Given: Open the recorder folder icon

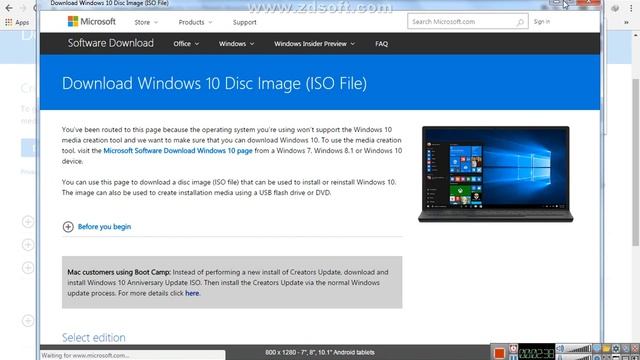Looking at the screenshot, I should pos(607,349).
